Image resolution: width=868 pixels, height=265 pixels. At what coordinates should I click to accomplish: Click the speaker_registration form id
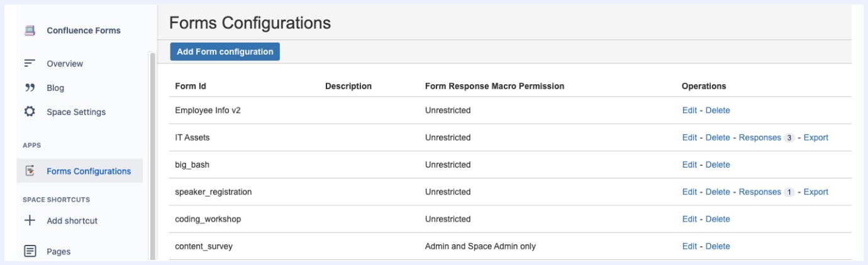[213, 192]
